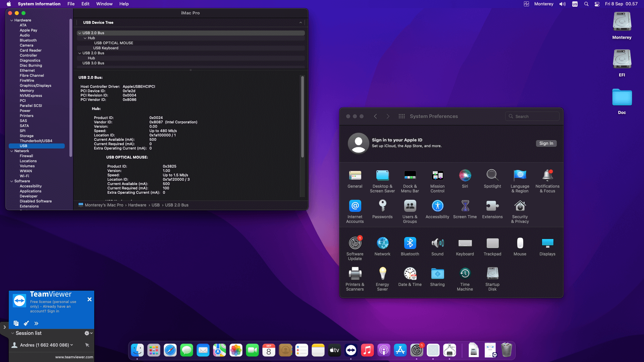
Task: Open Siri preferences
Action: click(x=465, y=175)
